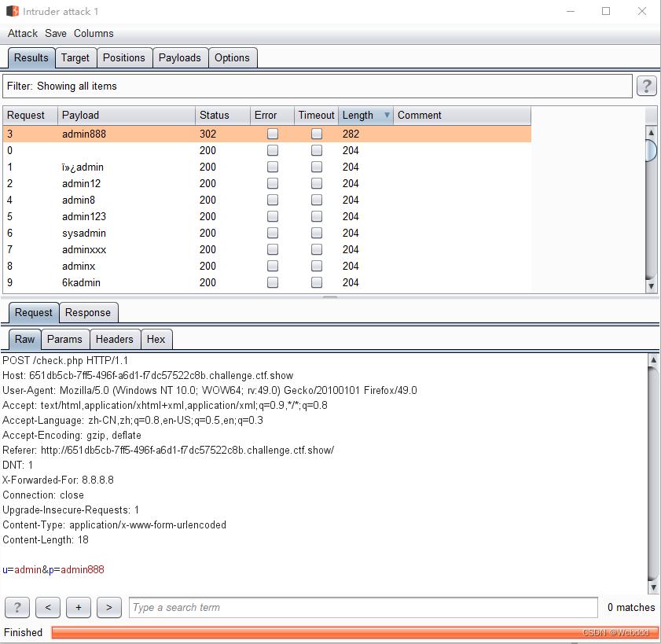
Task: Click the finished attack progress bar
Action: point(355,633)
